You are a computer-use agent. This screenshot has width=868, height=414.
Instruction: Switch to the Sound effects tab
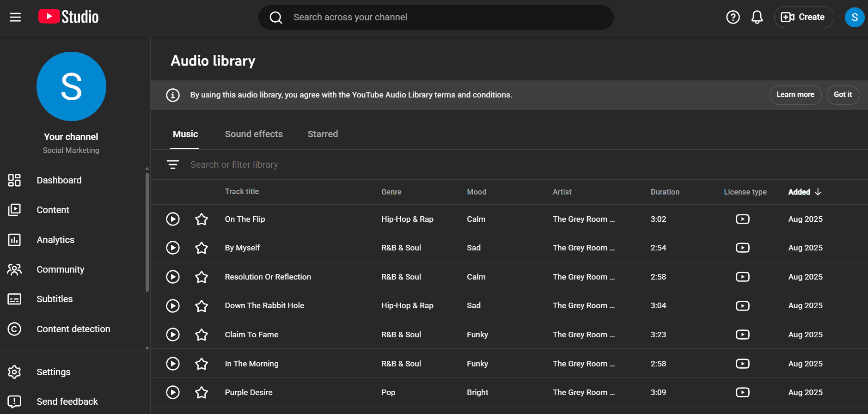point(254,134)
